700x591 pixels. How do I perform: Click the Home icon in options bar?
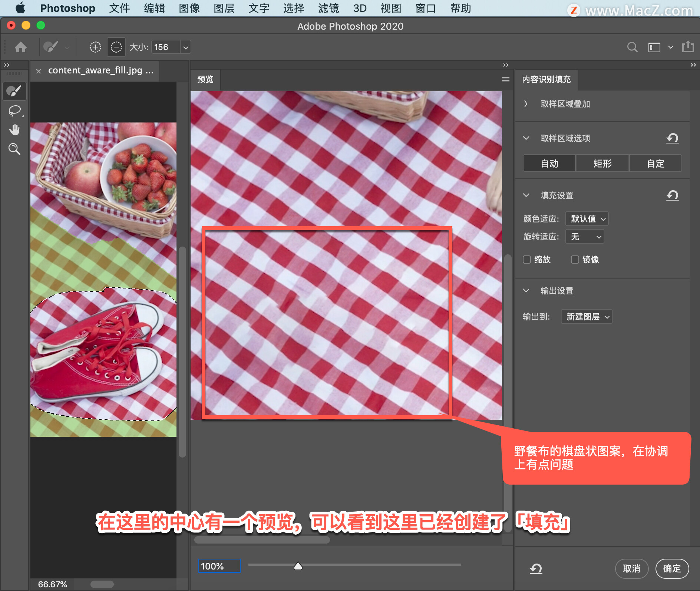[21, 47]
